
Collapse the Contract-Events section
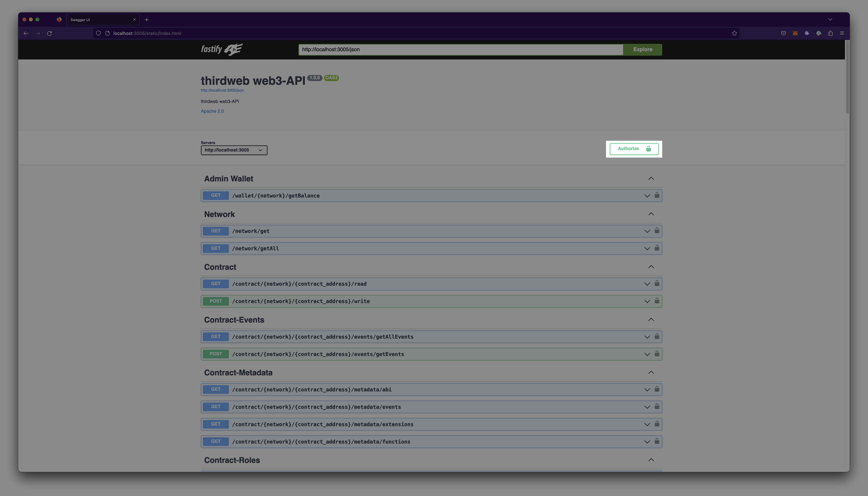(x=651, y=319)
